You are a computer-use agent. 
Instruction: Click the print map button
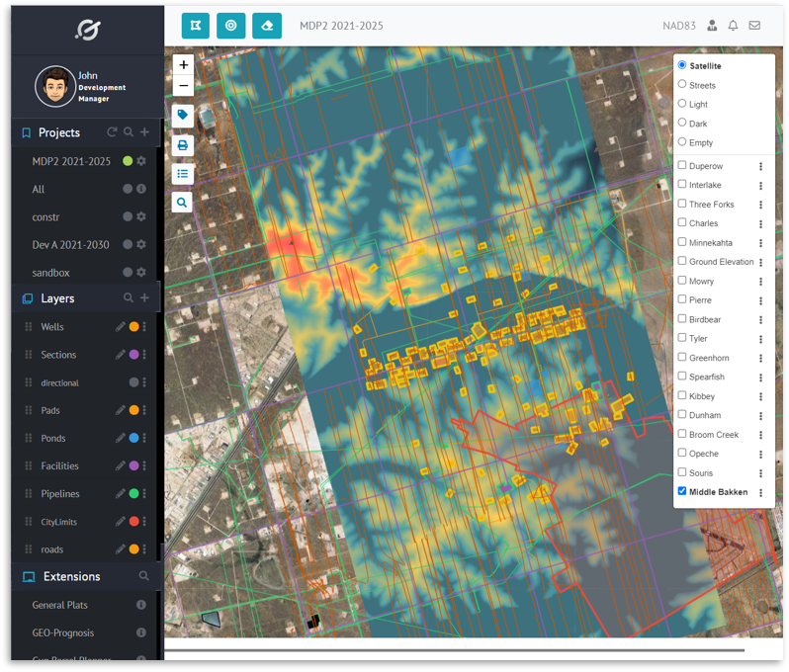(182, 145)
